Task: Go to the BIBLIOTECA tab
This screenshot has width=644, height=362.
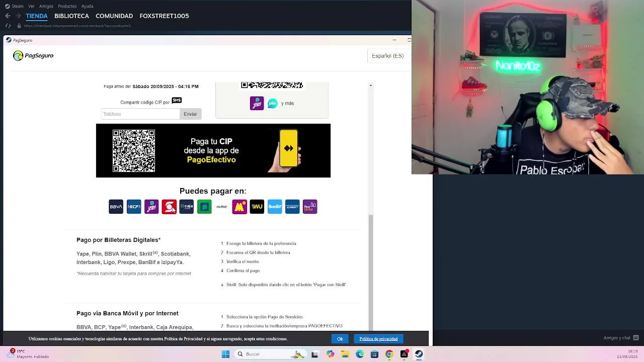Action: [x=71, y=16]
